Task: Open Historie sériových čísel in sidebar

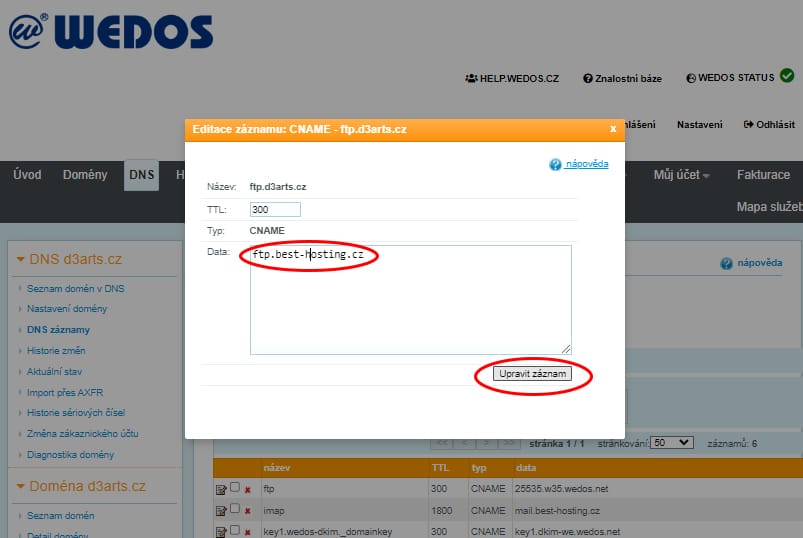Action: (76, 413)
